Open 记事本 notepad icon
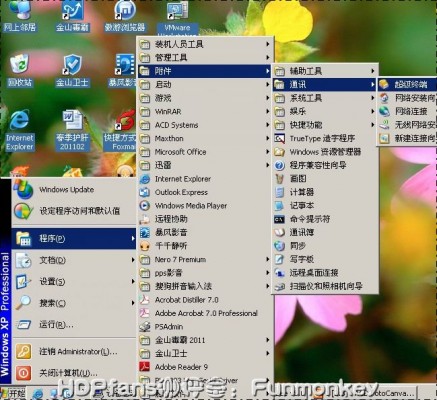Image resolution: width=437 pixels, height=400 pixels. [279, 205]
